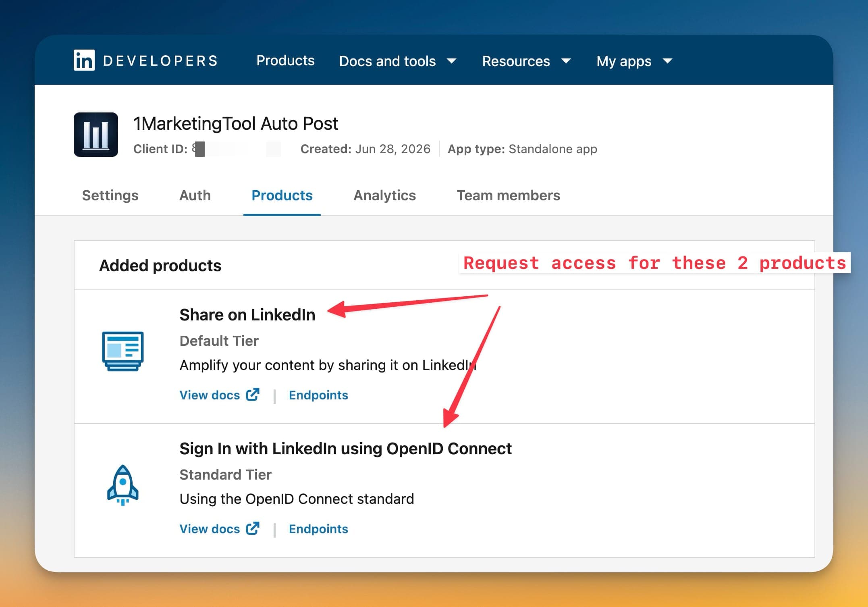Click the Default Tier label

pyautogui.click(x=219, y=341)
